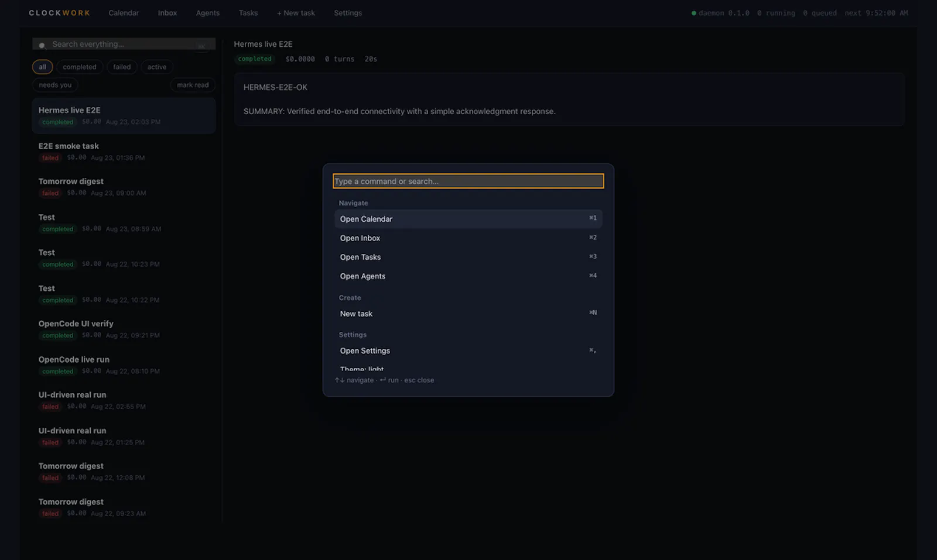Click the HERMES-E2E-OK output text
The image size is (937, 560).
click(275, 87)
